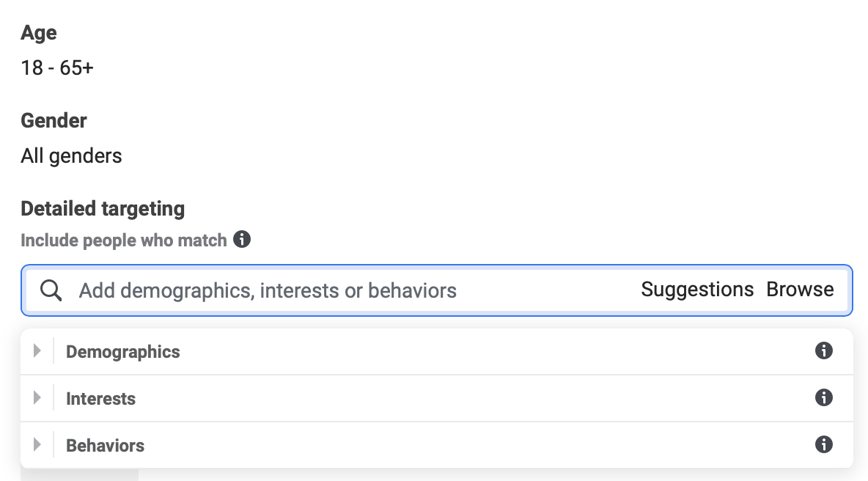Click the Age section heading
868x481 pixels.
pos(39,33)
